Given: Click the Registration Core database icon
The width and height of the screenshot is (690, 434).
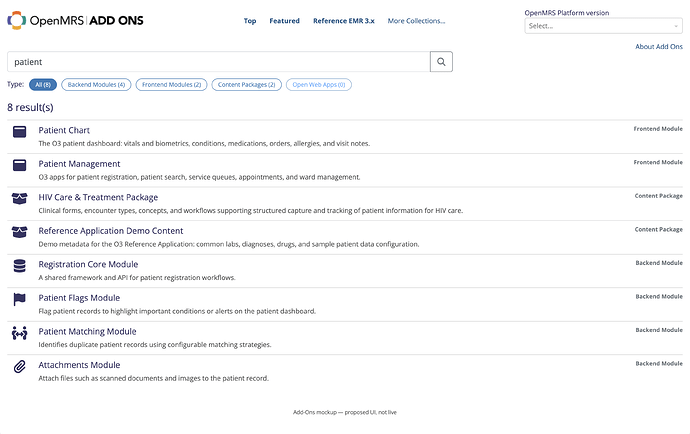Looking at the screenshot, I should 19,266.
